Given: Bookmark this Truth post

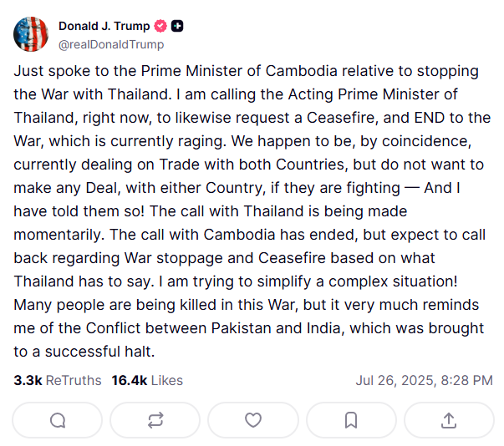Looking at the screenshot, I should point(351,420).
